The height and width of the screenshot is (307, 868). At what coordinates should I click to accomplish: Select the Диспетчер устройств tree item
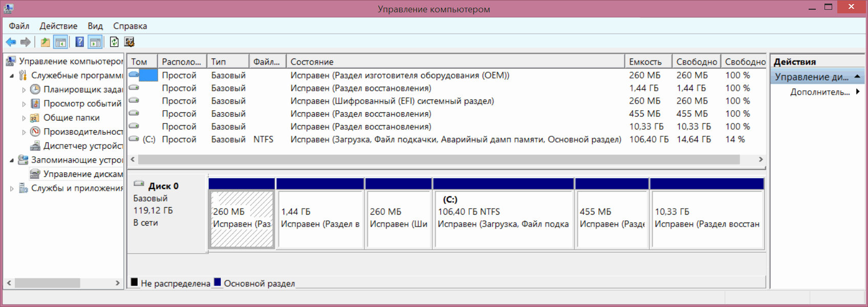point(83,146)
